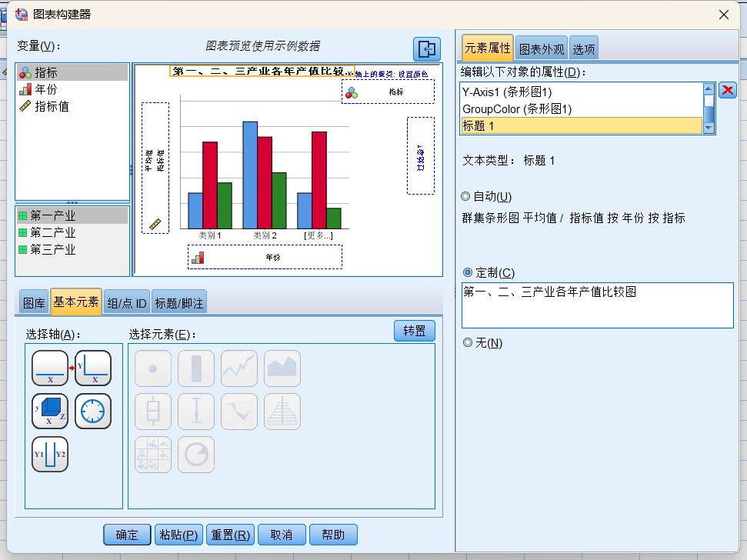Select the simple X axis icon
747x560 pixels.
[49, 369]
